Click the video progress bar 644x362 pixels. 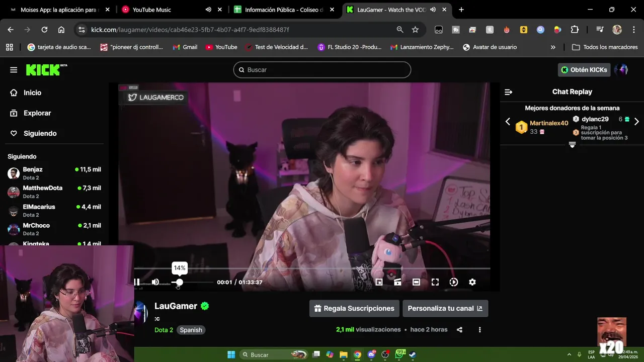click(x=312, y=269)
